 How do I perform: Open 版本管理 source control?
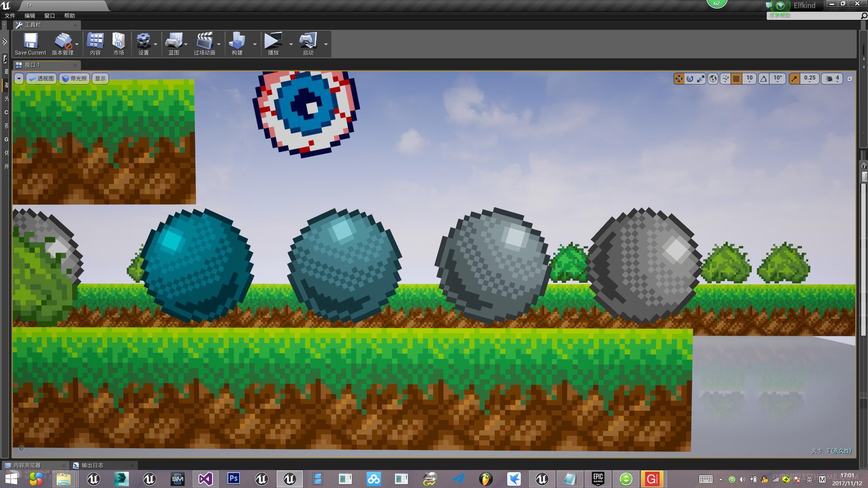pyautogui.click(x=62, y=44)
